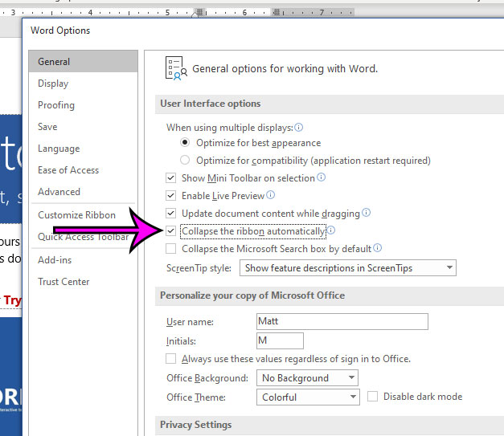Uncheck Show Mini Toolbar on selection
Viewport: 504px width, 436px height.
170,178
